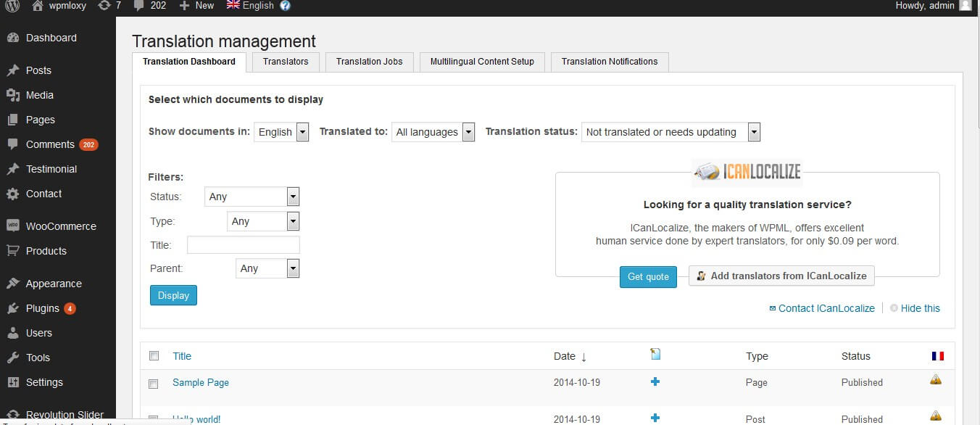Open the Type filter dropdown

[264, 221]
